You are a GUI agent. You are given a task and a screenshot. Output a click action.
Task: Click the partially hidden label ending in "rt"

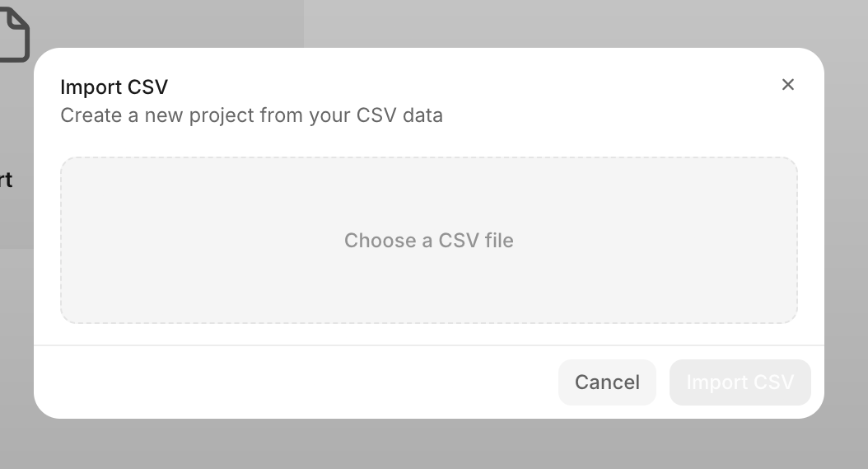point(5,180)
